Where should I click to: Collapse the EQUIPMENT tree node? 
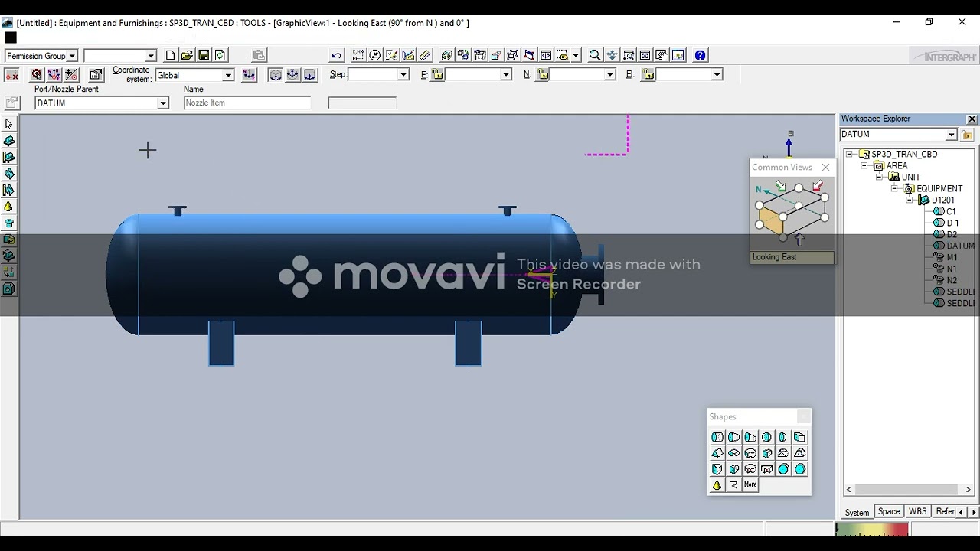tap(894, 188)
